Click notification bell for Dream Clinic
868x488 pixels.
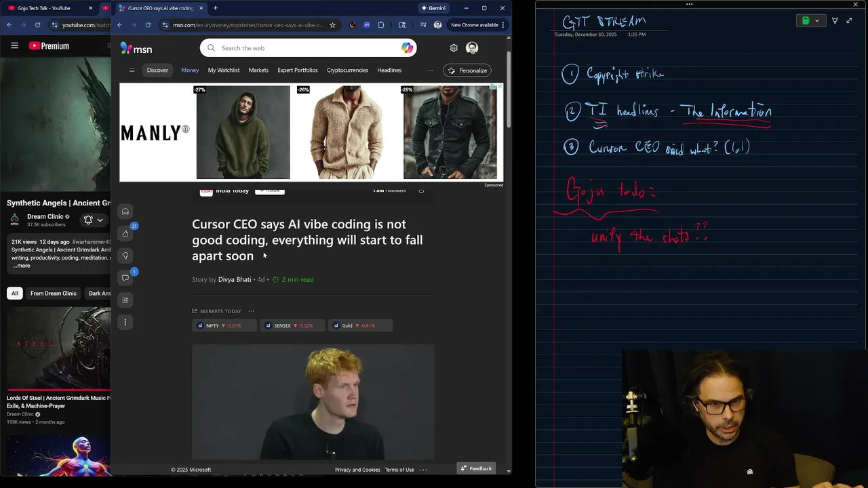coord(88,220)
